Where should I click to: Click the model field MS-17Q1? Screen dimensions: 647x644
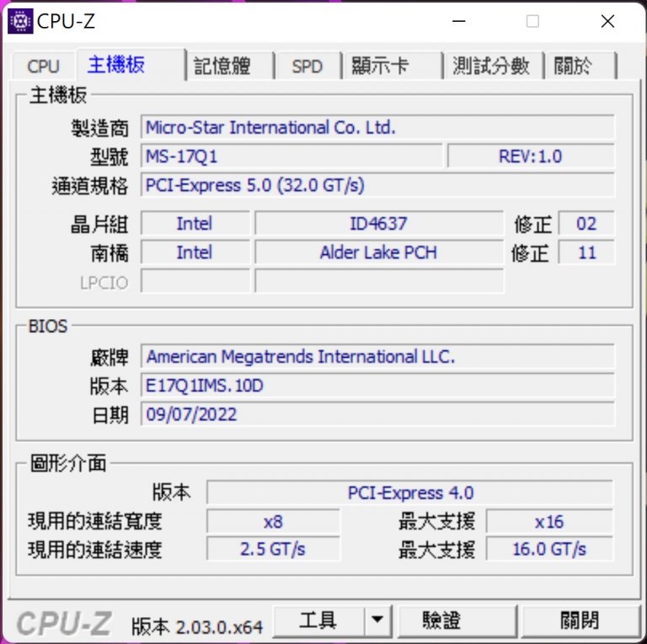(x=291, y=156)
